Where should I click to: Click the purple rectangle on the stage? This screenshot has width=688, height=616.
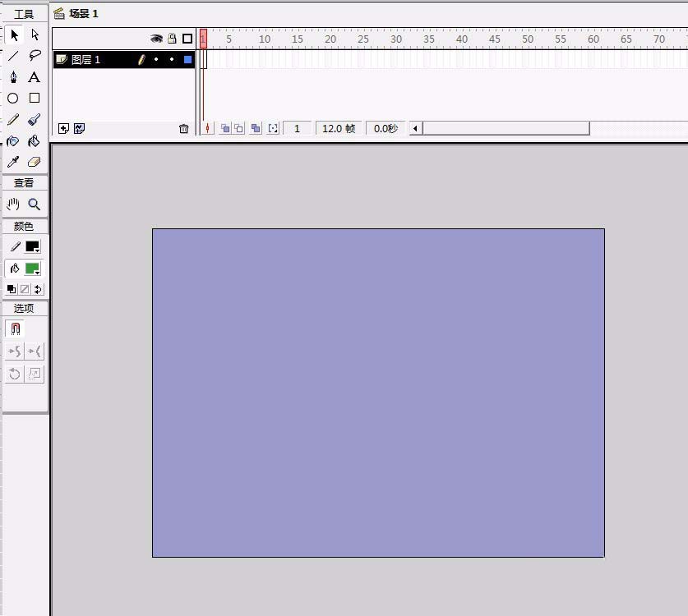(378, 393)
